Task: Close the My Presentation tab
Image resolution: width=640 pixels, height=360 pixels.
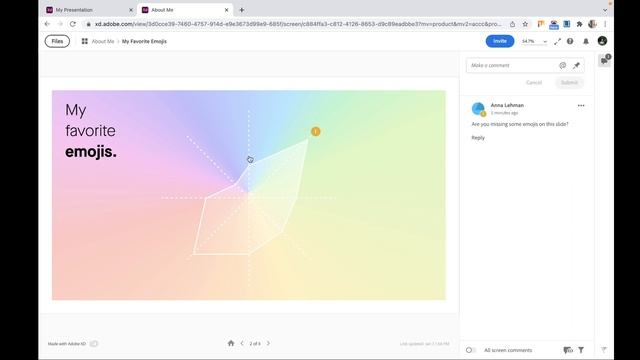Action: (131, 10)
